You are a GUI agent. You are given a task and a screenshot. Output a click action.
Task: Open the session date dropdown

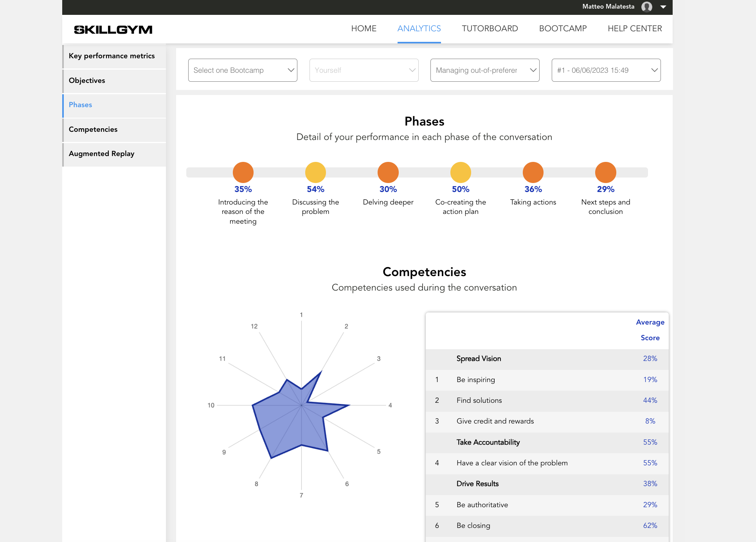606,70
